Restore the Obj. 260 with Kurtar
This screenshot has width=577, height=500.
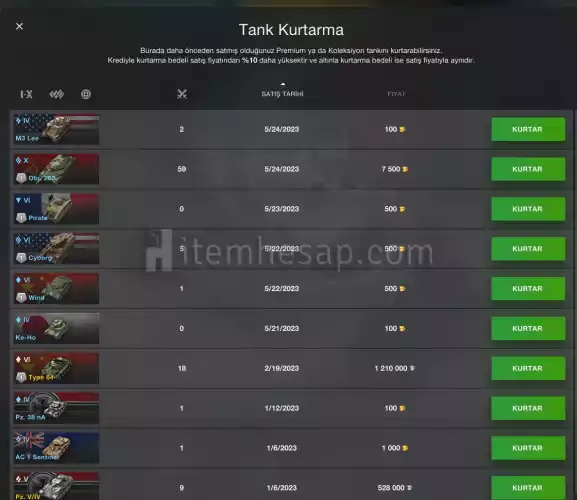tap(528, 169)
